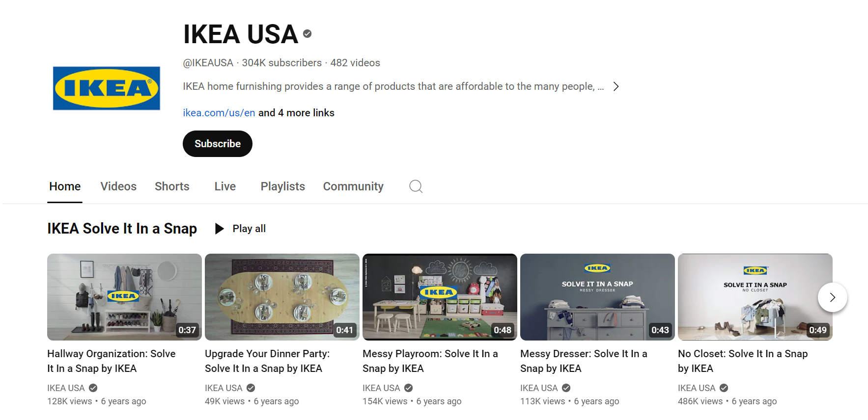
Task: Click the verified badge under Hallway Organization video
Action: pos(93,388)
